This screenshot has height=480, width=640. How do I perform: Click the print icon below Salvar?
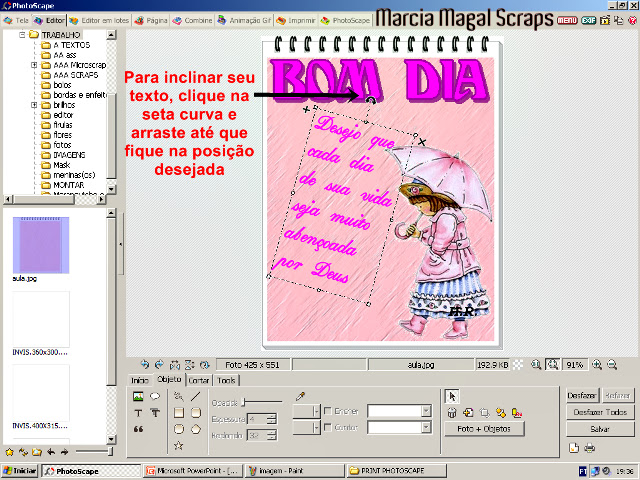pos(590,448)
